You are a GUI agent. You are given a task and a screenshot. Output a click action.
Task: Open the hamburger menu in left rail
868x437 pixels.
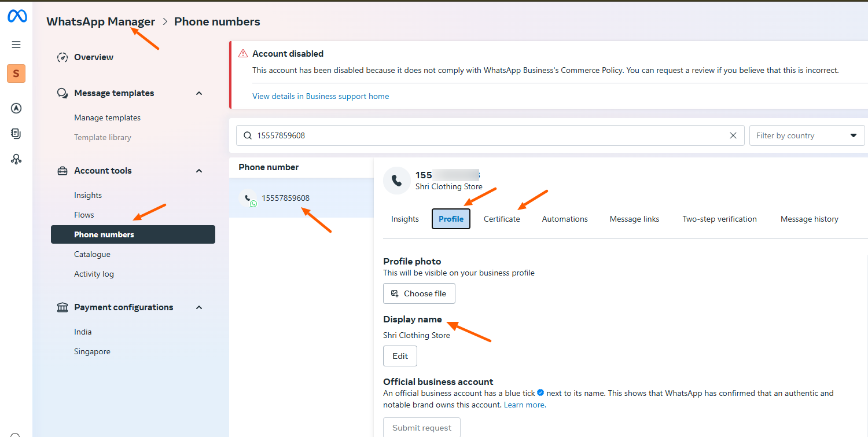click(16, 45)
